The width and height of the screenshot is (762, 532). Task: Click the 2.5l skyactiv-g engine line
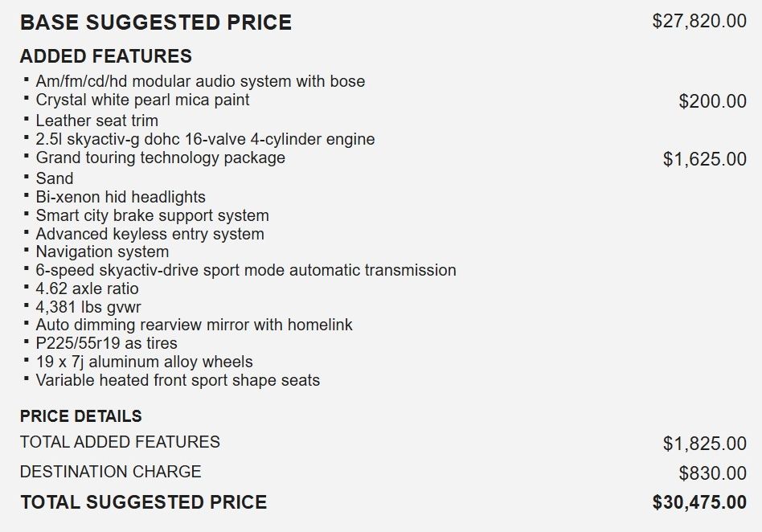tap(205, 139)
